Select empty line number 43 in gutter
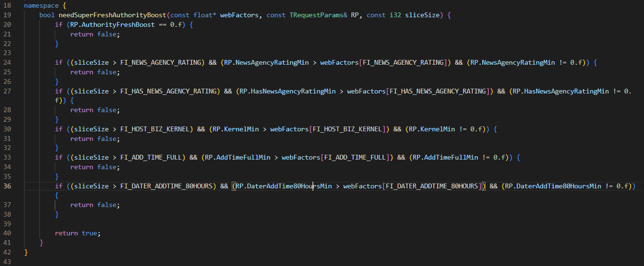 (x=7, y=262)
